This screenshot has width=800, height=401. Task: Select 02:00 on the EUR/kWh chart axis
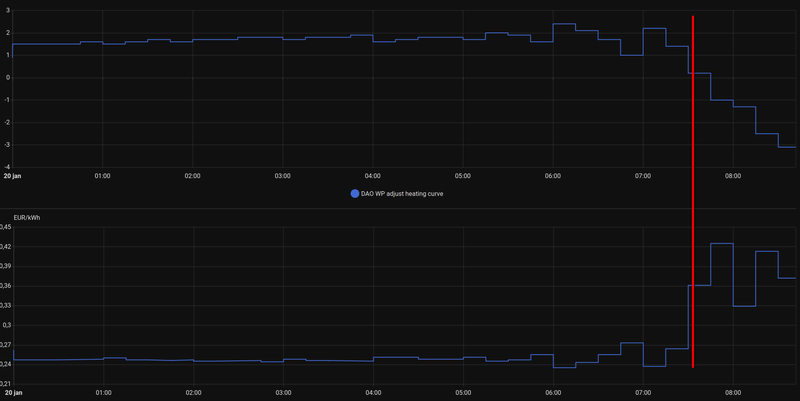click(193, 393)
